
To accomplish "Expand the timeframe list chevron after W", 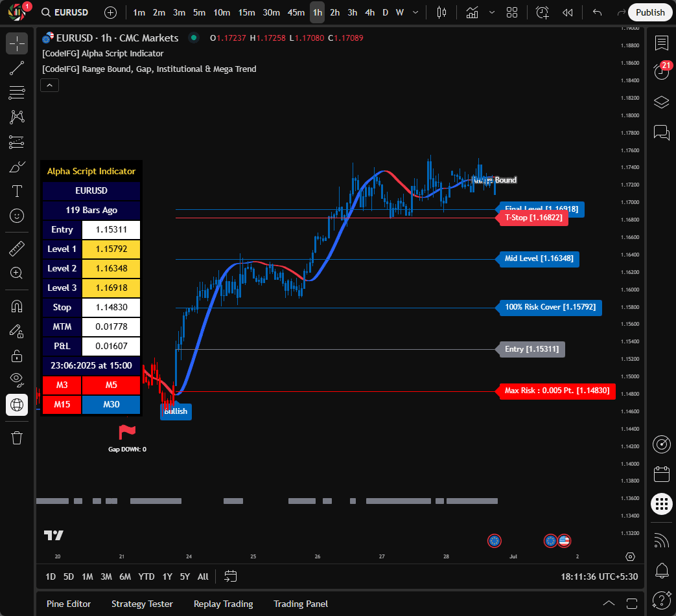I will click(x=415, y=12).
